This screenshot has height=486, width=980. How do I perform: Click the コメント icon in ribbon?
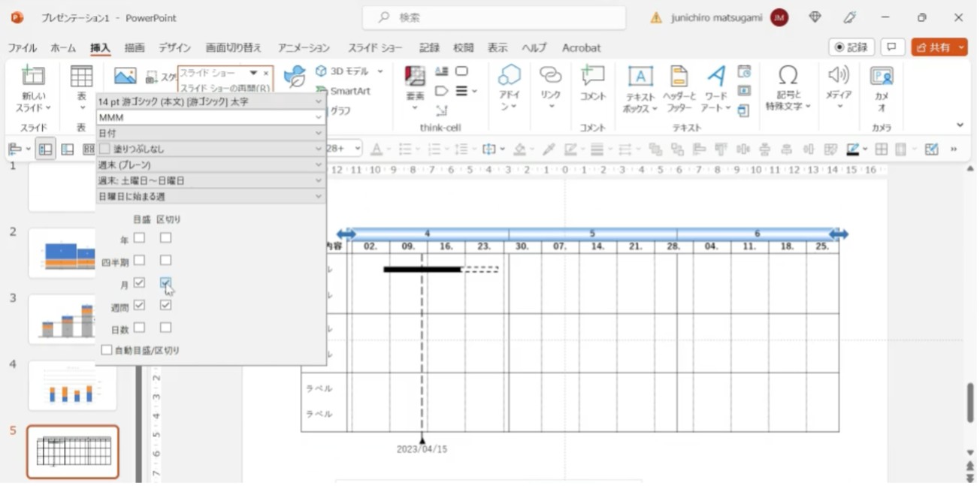tap(592, 77)
